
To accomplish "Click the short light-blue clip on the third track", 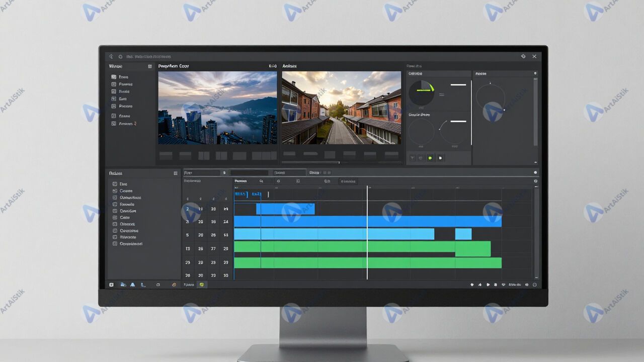I will tap(463, 234).
